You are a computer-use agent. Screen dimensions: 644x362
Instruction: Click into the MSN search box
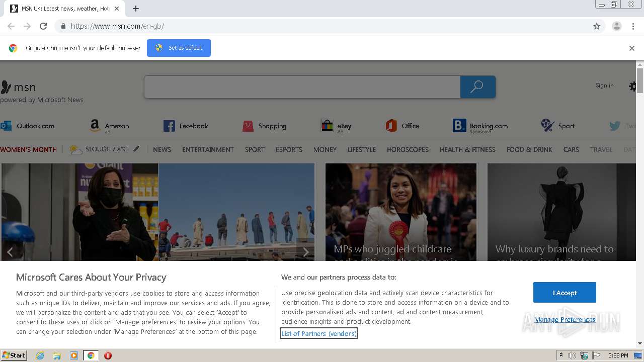[302, 87]
